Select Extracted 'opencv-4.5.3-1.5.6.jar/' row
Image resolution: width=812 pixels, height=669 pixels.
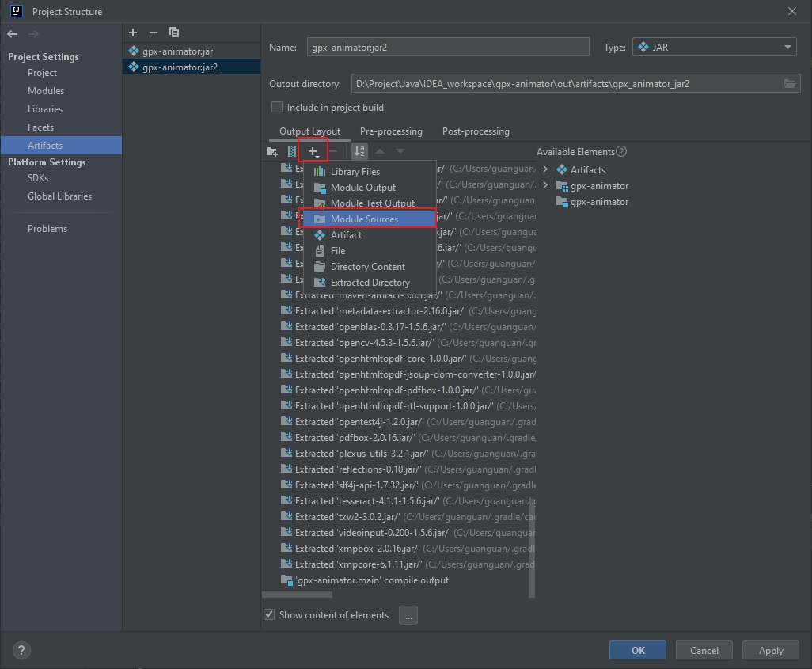coord(408,343)
